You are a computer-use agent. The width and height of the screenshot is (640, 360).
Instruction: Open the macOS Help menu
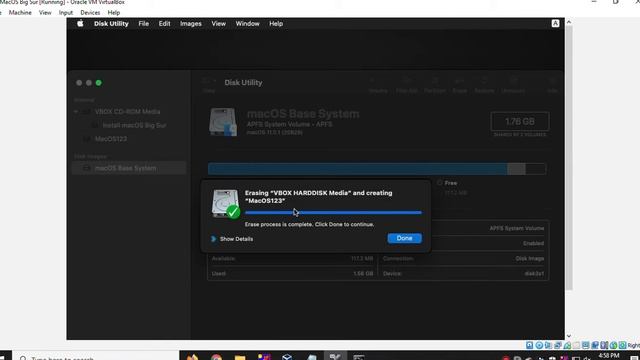(x=276, y=24)
